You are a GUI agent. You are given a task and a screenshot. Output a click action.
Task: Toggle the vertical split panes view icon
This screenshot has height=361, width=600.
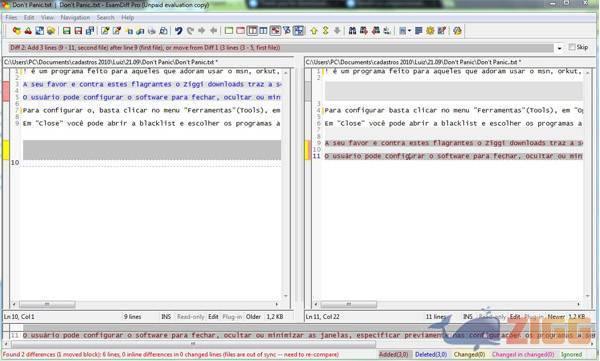click(263, 31)
